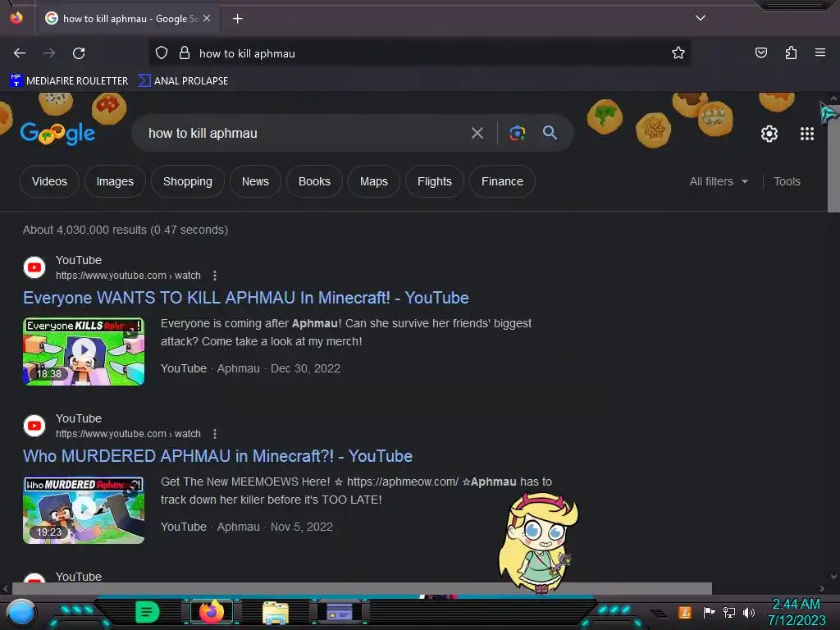This screenshot has height=630, width=840.
Task: Click the YouTube favicon of the first result
Action: click(x=34, y=267)
